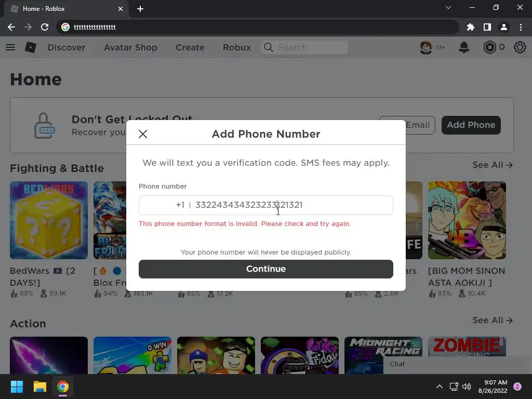532x399 pixels.
Task: Open the network status icon
Action: (x=454, y=387)
